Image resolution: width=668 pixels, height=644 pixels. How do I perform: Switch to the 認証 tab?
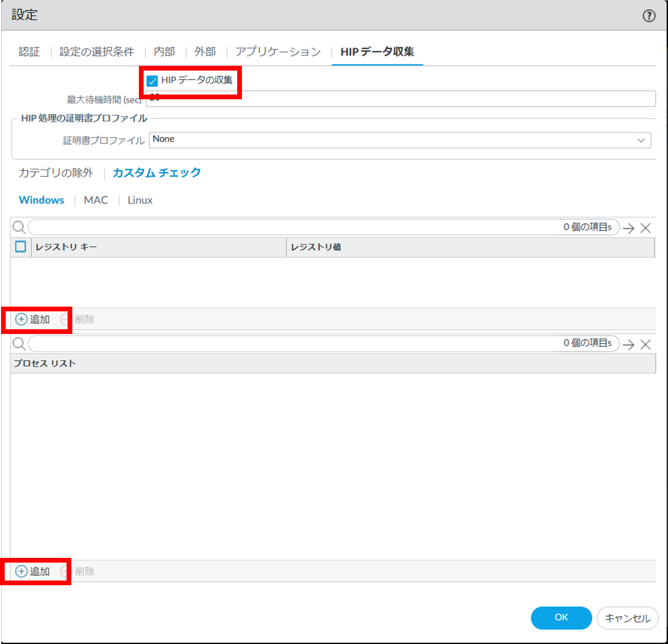(x=29, y=52)
